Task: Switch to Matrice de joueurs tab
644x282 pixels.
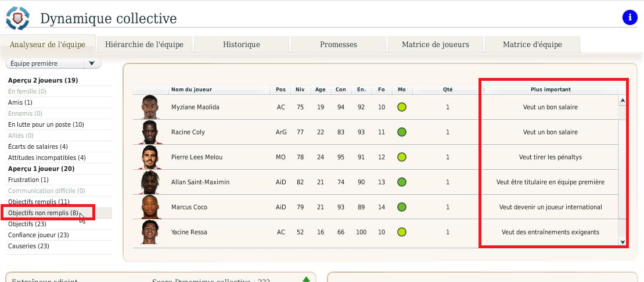Action: (436, 44)
